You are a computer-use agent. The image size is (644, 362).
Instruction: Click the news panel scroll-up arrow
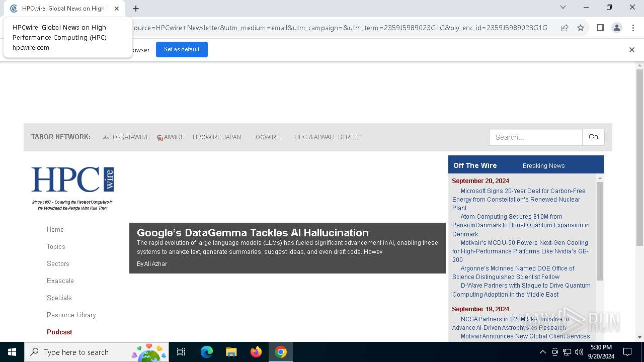point(600,178)
